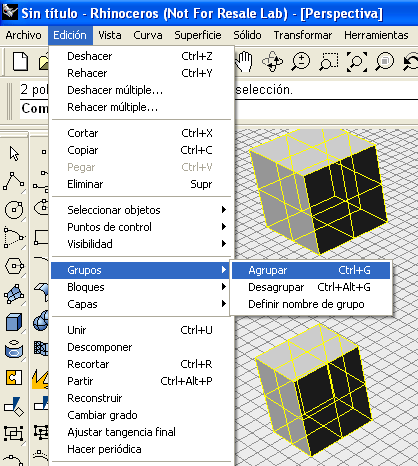The height and width of the screenshot is (466, 418).
Task: Select Deshacer múltiple... entry
Action: 140,90
